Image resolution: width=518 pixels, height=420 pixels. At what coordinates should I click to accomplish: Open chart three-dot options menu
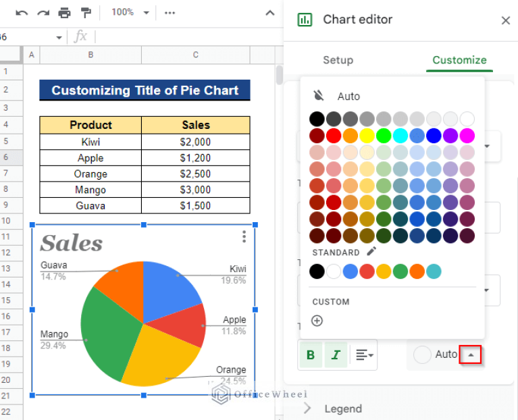(x=244, y=237)
